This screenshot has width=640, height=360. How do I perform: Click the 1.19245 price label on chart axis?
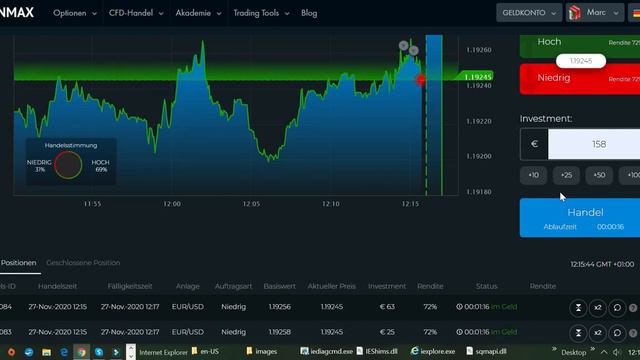[477, 77]
